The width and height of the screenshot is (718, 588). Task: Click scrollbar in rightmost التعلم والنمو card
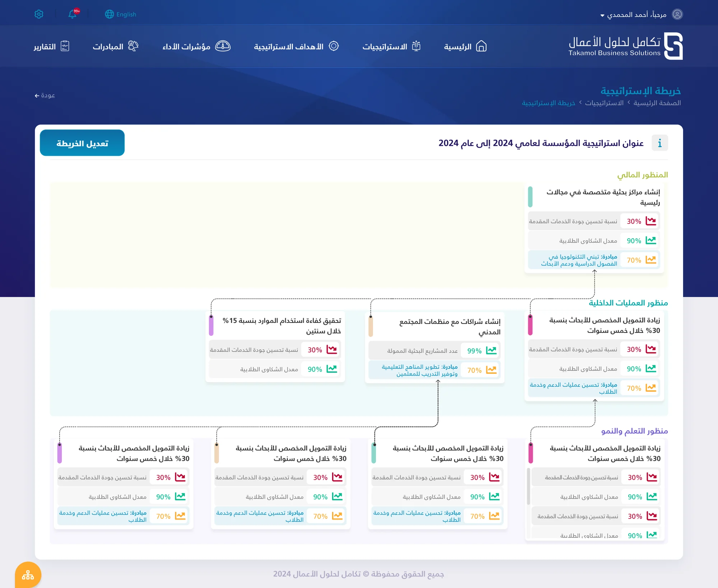[x=528, y=486]
